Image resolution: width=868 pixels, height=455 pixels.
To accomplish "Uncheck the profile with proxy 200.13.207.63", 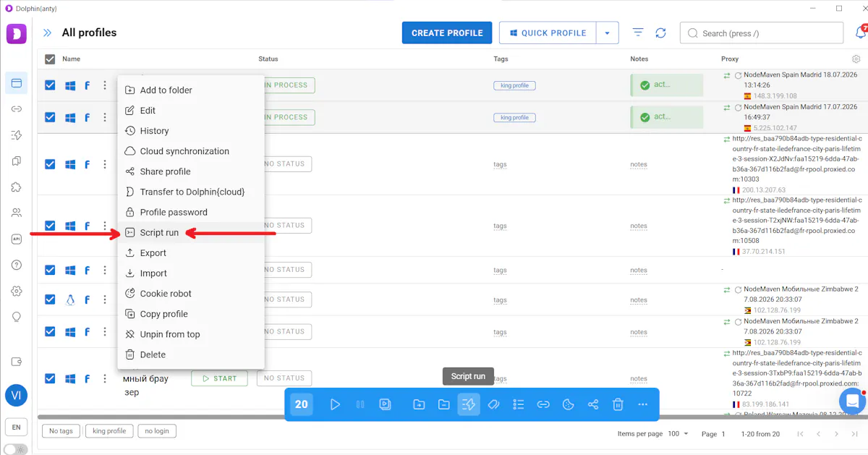I will pos(50,164).
